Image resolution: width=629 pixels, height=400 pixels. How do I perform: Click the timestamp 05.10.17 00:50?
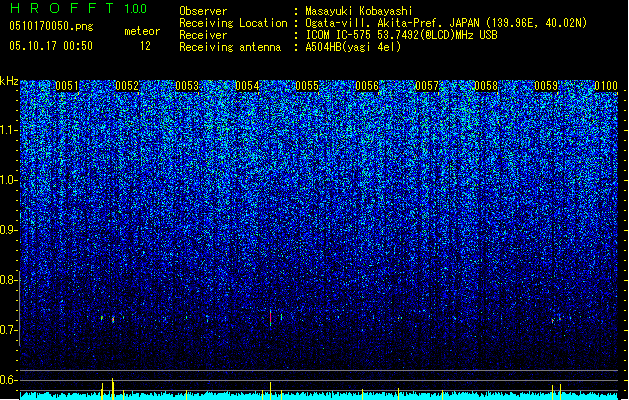click(51, 46)
